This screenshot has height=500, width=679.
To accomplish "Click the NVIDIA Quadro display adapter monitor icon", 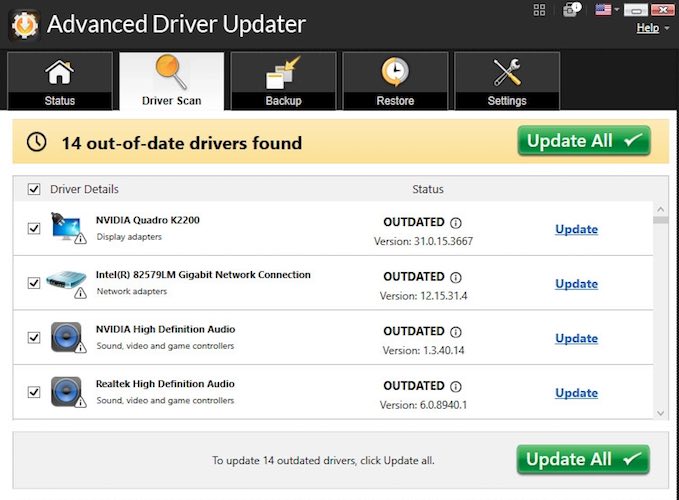I will [x=67, y=227].
